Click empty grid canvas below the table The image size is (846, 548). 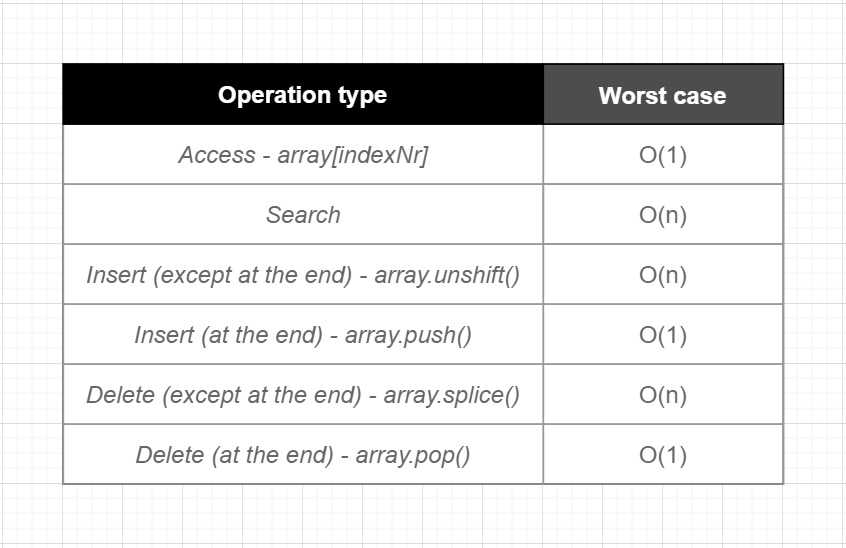(423, 516)
